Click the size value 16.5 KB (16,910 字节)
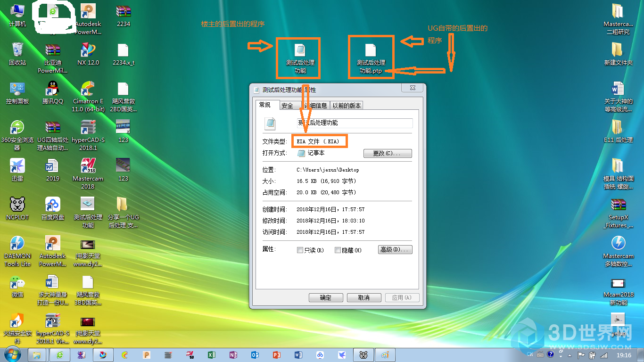The image size is (644, 362). click(x=326, y=181)
